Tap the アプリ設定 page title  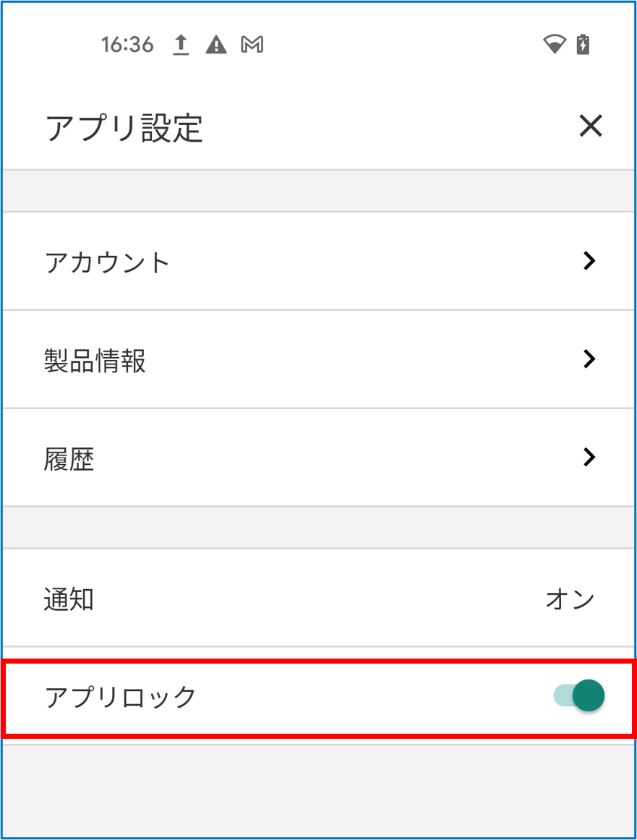click(x=124, y=128)
